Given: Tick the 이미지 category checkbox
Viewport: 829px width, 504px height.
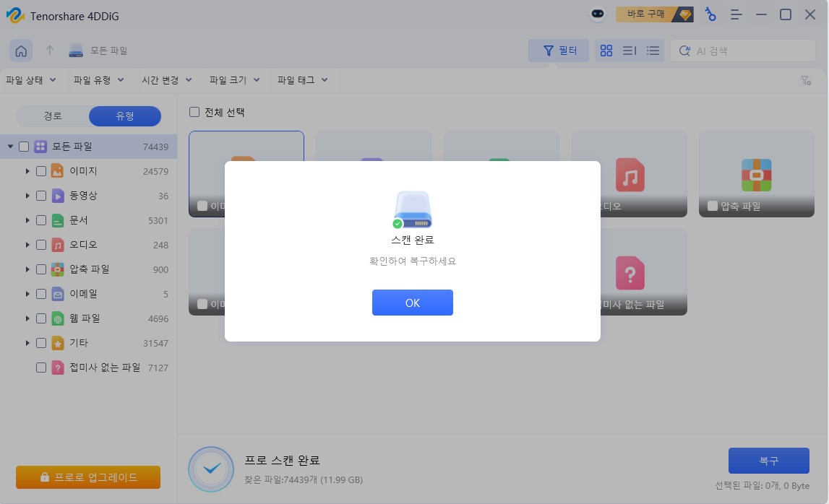Looking at the screenshot, I should pos(41,170).
